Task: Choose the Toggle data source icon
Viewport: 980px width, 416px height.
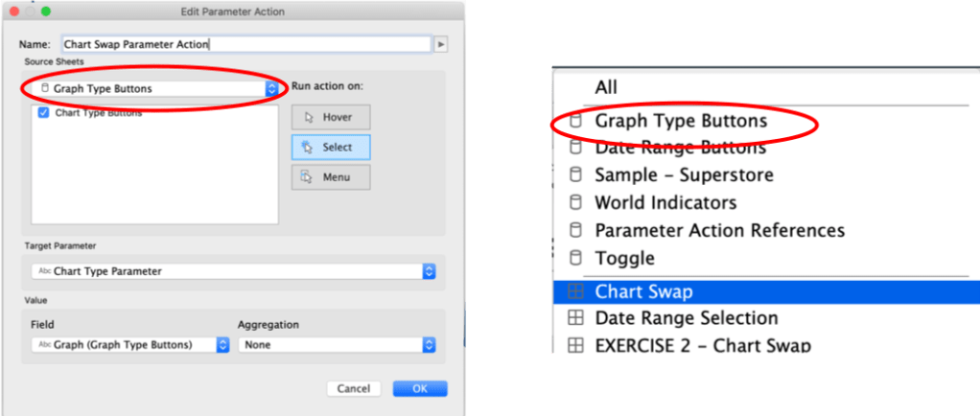Action: coord(575,258)
